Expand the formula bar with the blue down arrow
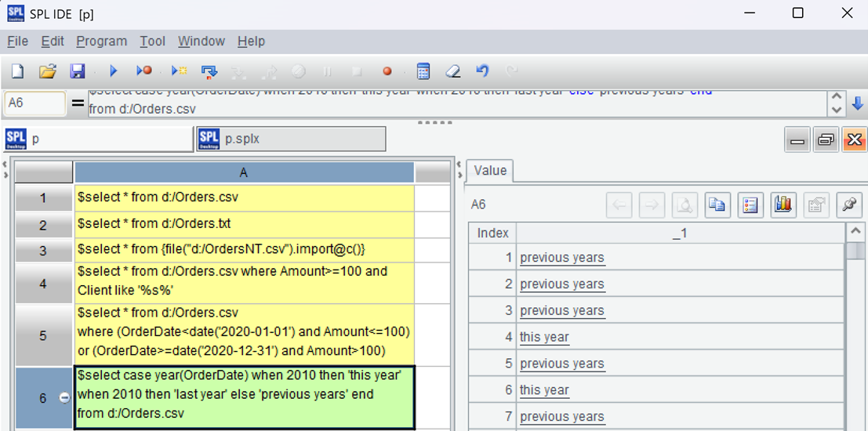Screen dimensions: 868x431 [x=857, y=103]
